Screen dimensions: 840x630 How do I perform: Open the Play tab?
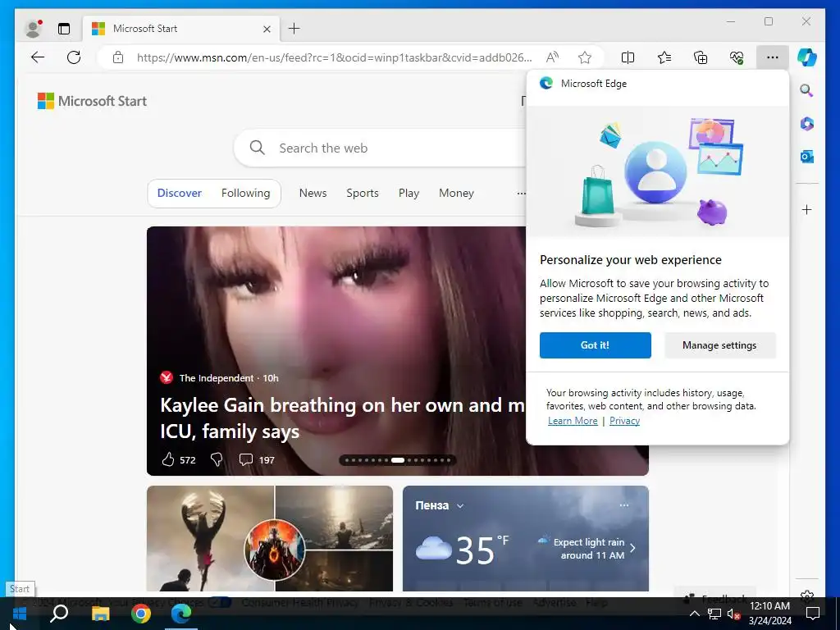(409, 193)
